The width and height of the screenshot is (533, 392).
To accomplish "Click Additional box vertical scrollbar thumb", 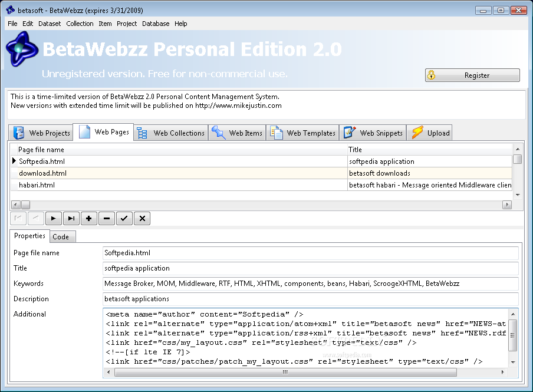I will point(513,335).
